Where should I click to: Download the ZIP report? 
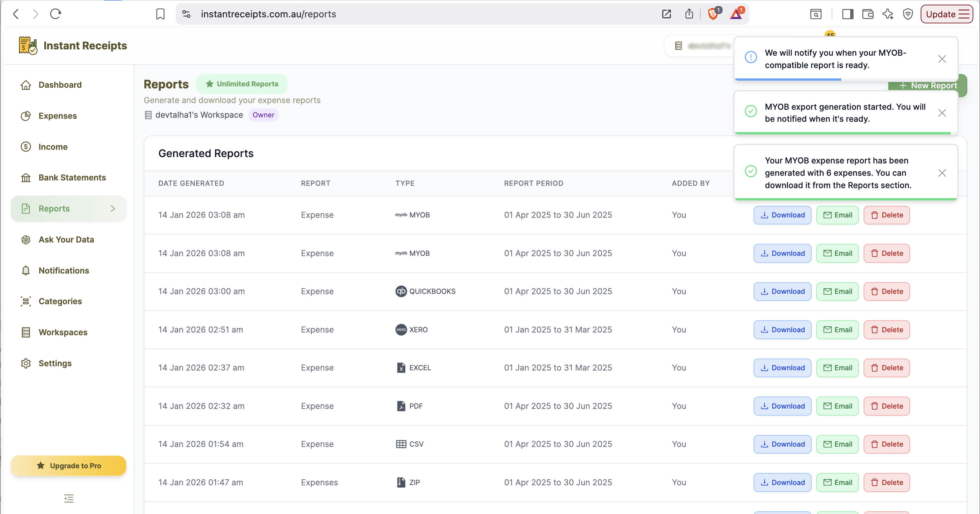point(782,483)
